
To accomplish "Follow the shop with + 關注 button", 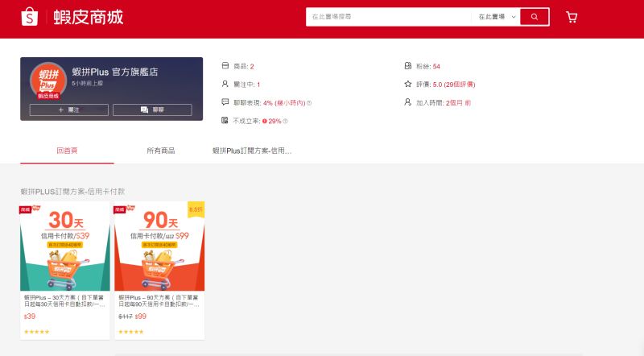I will pos(69,110).
